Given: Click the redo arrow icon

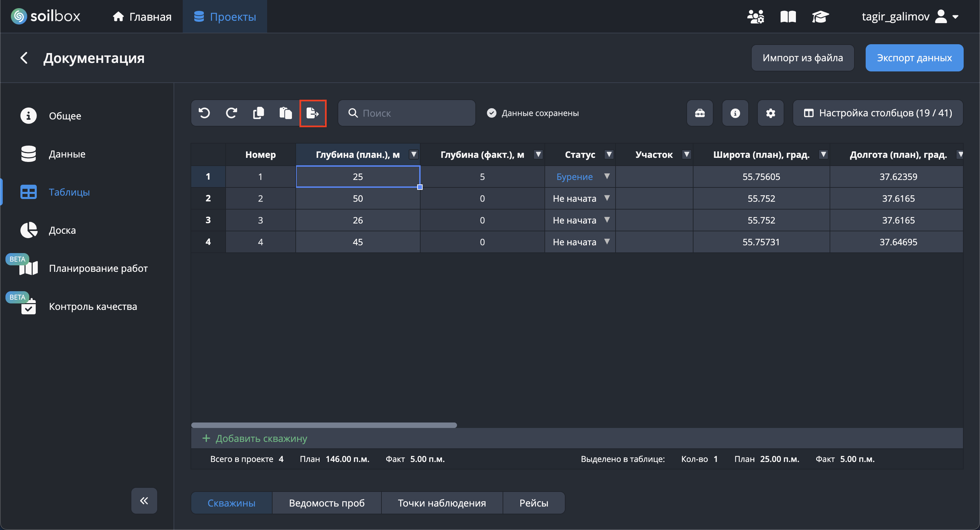Looking at the screenshot, I should pos(231,113).
